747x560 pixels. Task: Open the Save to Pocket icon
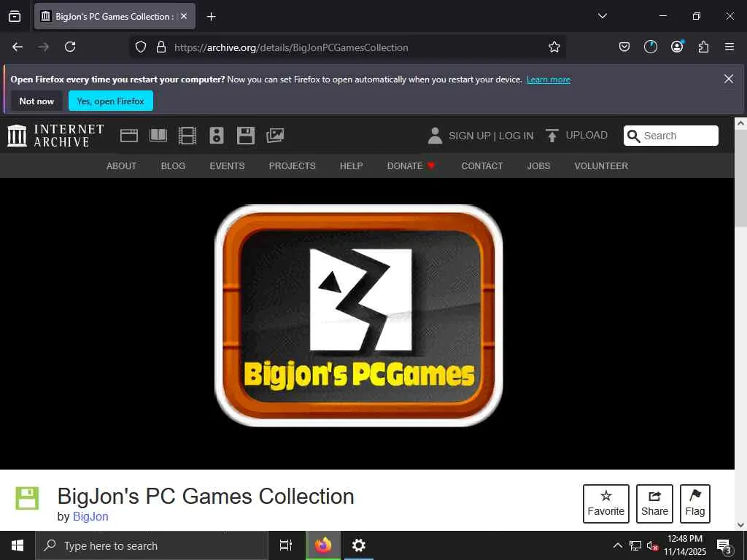pos(624,47)
